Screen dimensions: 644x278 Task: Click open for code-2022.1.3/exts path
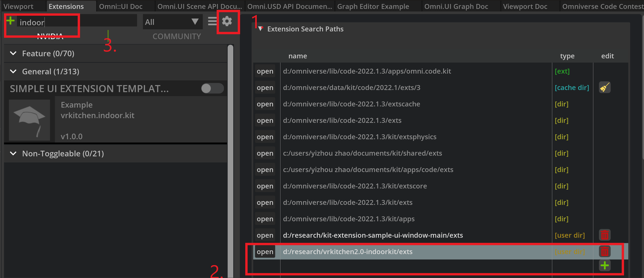point(265,120)
